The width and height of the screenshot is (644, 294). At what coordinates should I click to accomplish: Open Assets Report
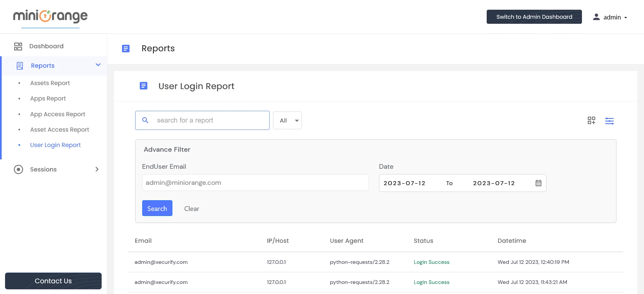(50, 83)
